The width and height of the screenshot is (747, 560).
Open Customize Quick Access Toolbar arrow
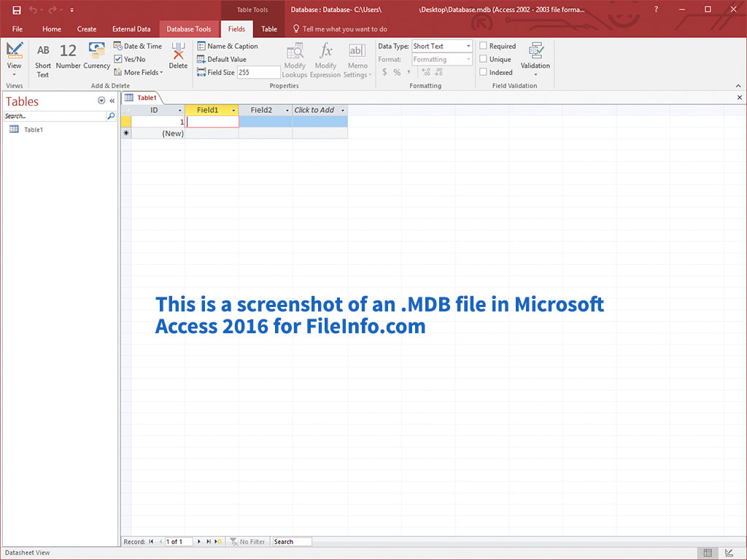(x=72, y=10)
